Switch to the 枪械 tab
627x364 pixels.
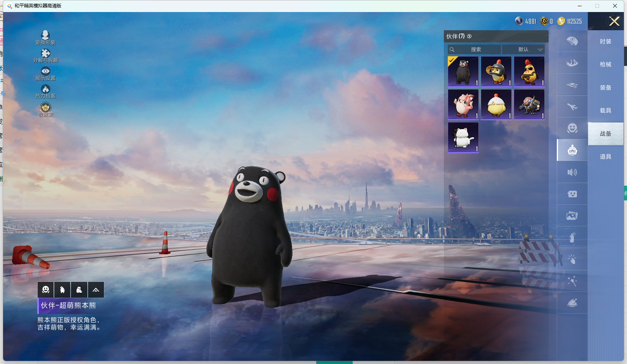605,64
